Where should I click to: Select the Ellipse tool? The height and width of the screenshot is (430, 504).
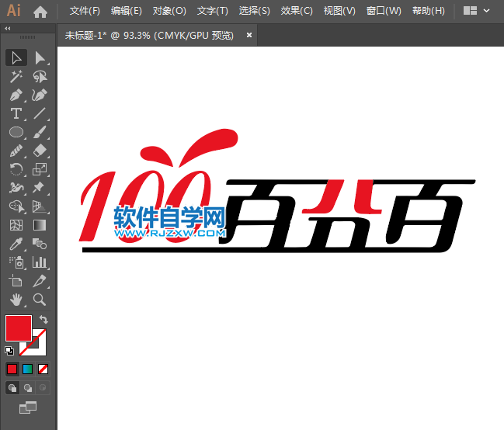[16, 133]
